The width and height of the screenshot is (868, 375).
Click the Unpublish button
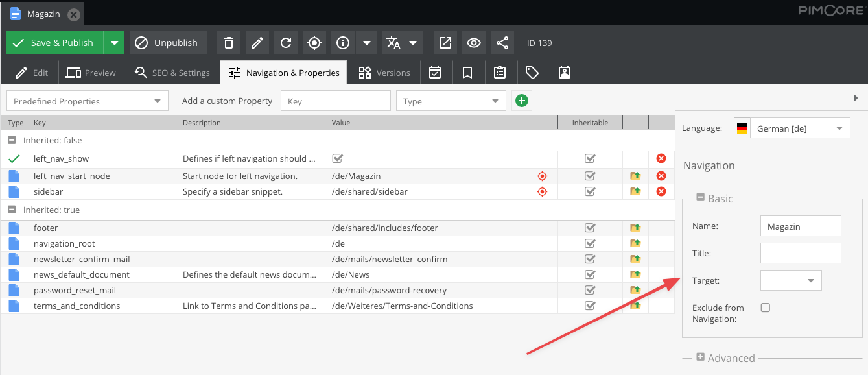click(168, 43)
